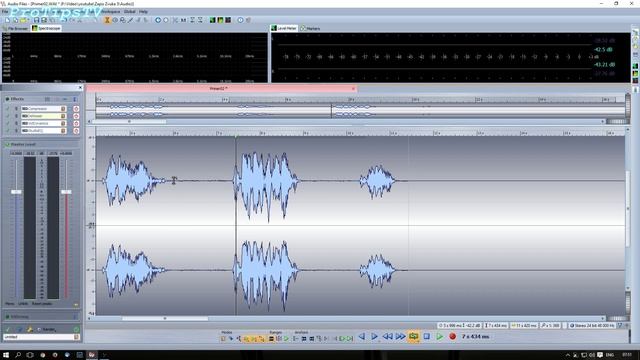Click the Save All toolbar icon
Image resolution: width=640 pixels, height=360 pixels.
click(x=44, y=20)
